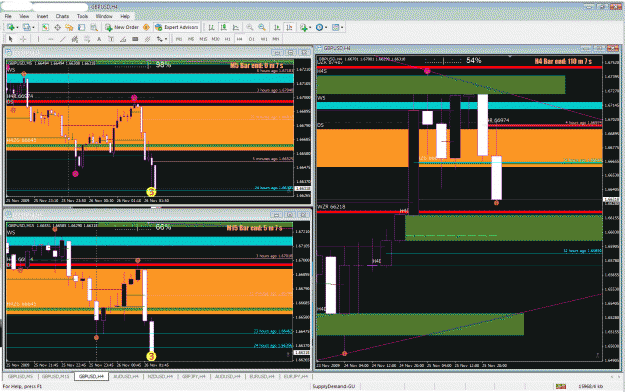Expand the Arrows tool dropdown arrow
Viewport: 625px width, 392px height.
tap(166, 39)
